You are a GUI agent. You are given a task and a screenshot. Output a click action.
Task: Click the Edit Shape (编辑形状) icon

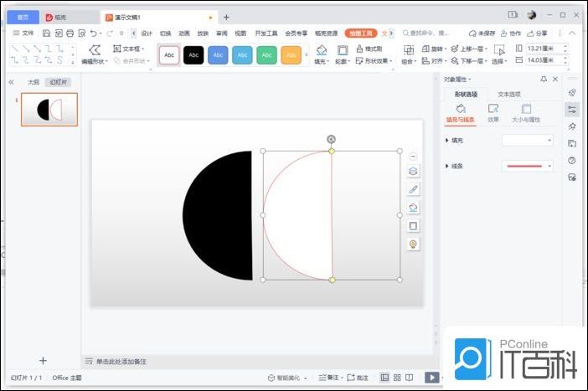click(95, 50)
